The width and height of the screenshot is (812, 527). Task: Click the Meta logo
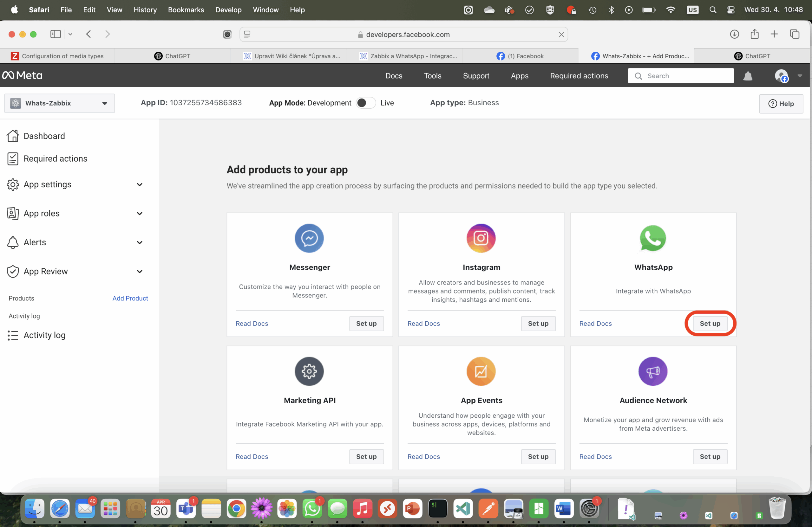pyautogui.click(x=23, y=75)
